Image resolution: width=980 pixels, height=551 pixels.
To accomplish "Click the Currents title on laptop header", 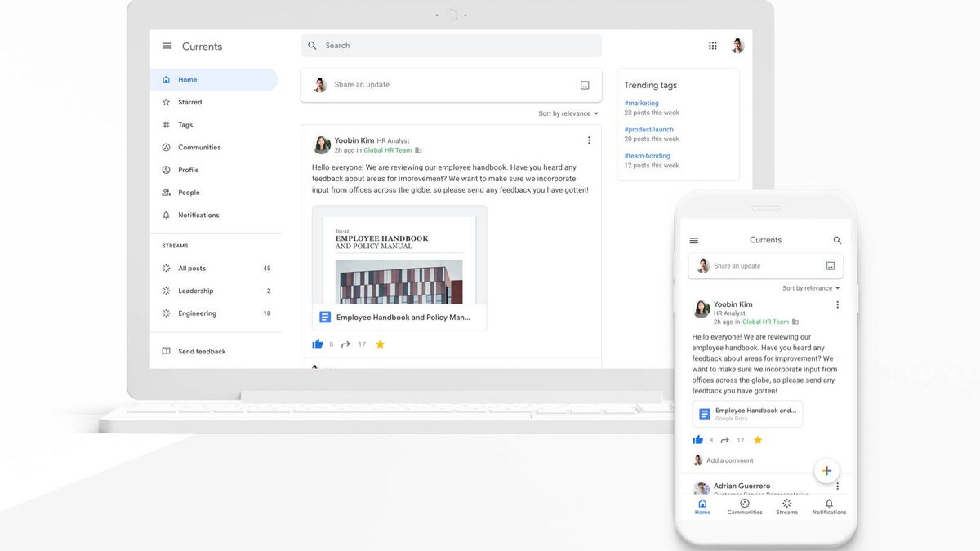I will (x=202, y=47).
